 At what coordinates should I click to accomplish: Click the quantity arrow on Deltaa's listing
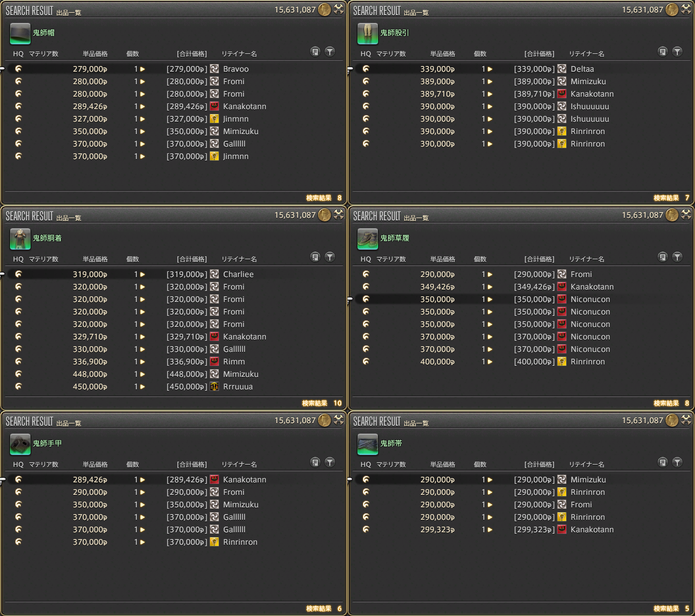click(x=490, y=69)
